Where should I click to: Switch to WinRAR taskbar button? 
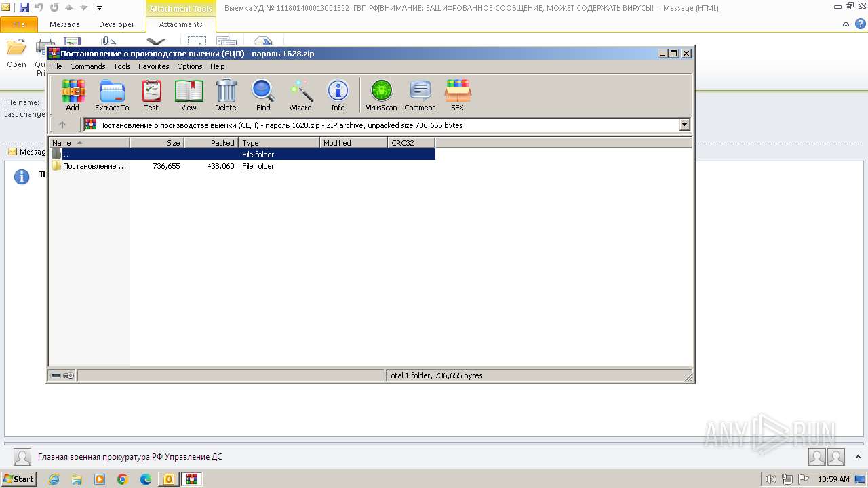[192, 479]
